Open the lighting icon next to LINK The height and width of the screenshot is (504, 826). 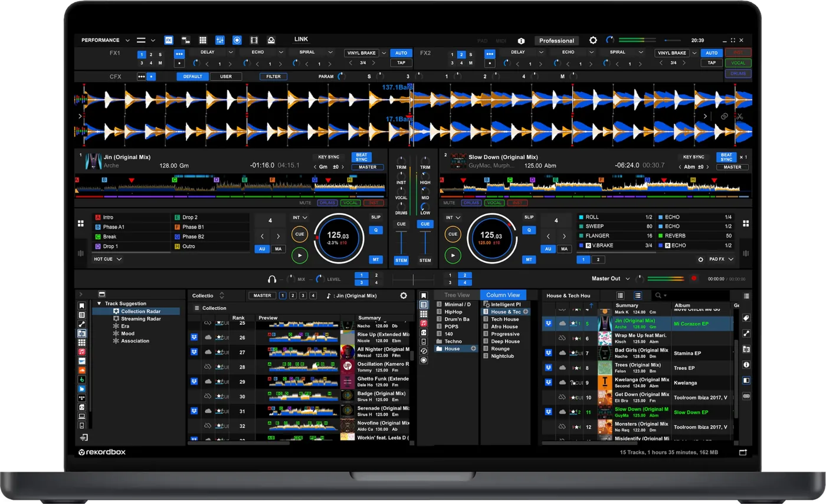[x=271, y=40]
